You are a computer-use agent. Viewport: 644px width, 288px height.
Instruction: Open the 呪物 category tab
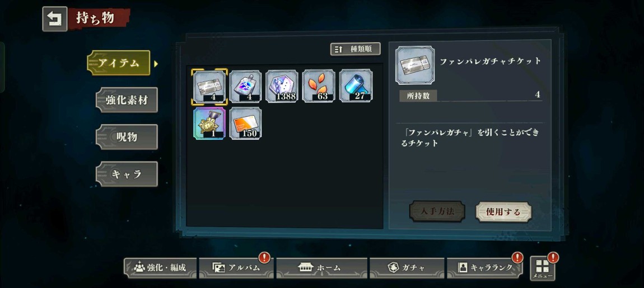pyautogui.click(x=127, y=137)
